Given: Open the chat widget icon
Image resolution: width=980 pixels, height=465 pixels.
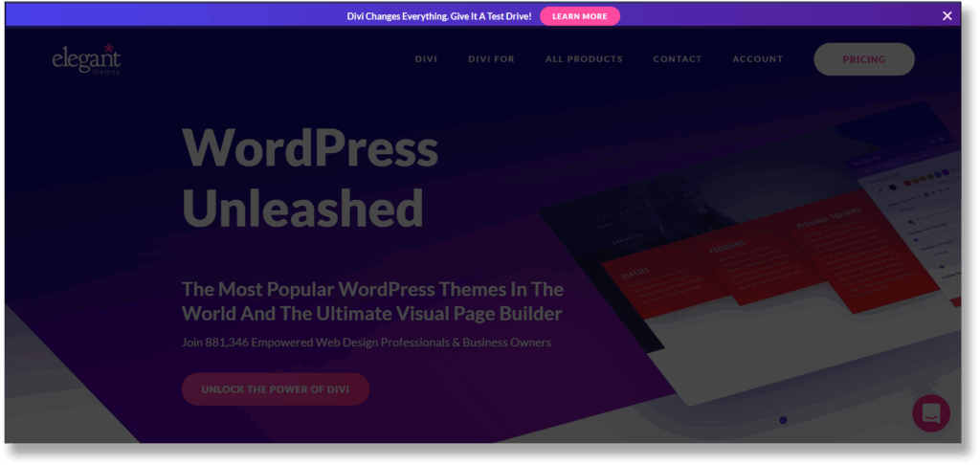Looking at the screenshot, I should coord(930,413).
